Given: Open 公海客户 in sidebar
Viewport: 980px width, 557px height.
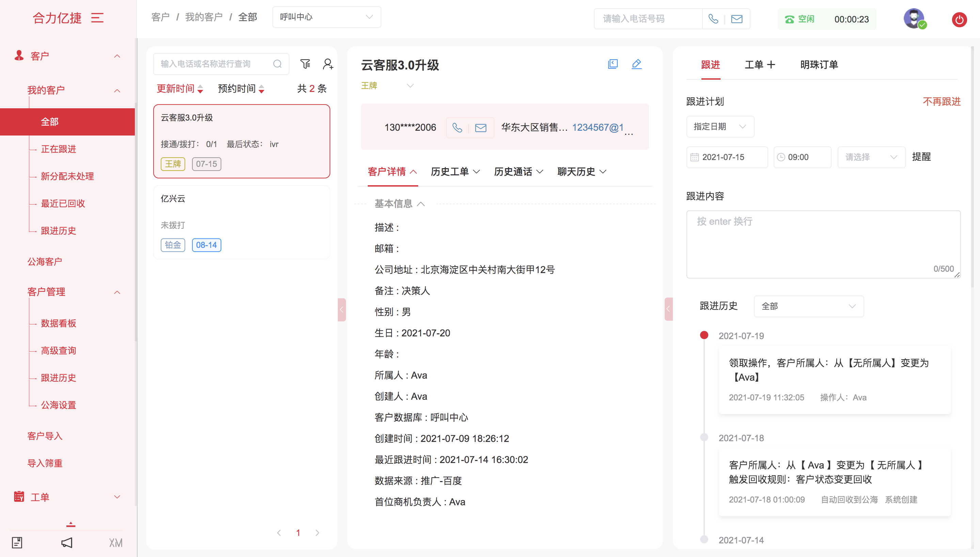Looking at the screenshot, I should [x=45, y=262].
